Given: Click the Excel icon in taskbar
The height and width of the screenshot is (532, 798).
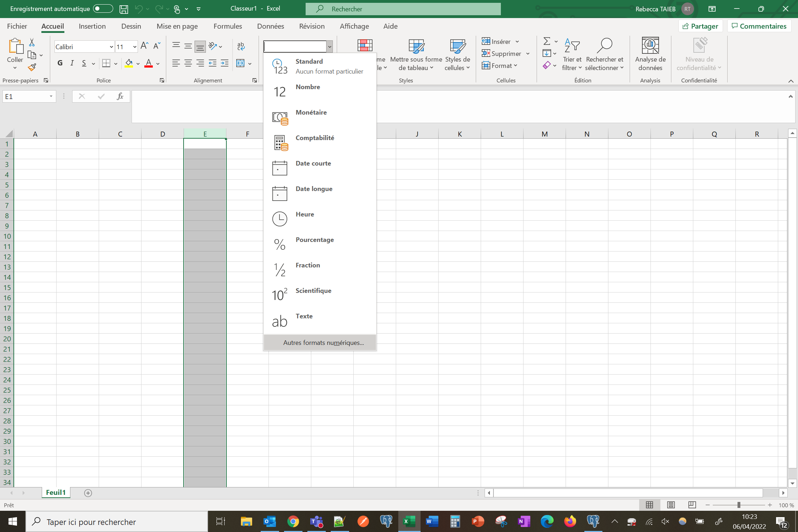Looking at the screenshot, I should pos(409,521).
